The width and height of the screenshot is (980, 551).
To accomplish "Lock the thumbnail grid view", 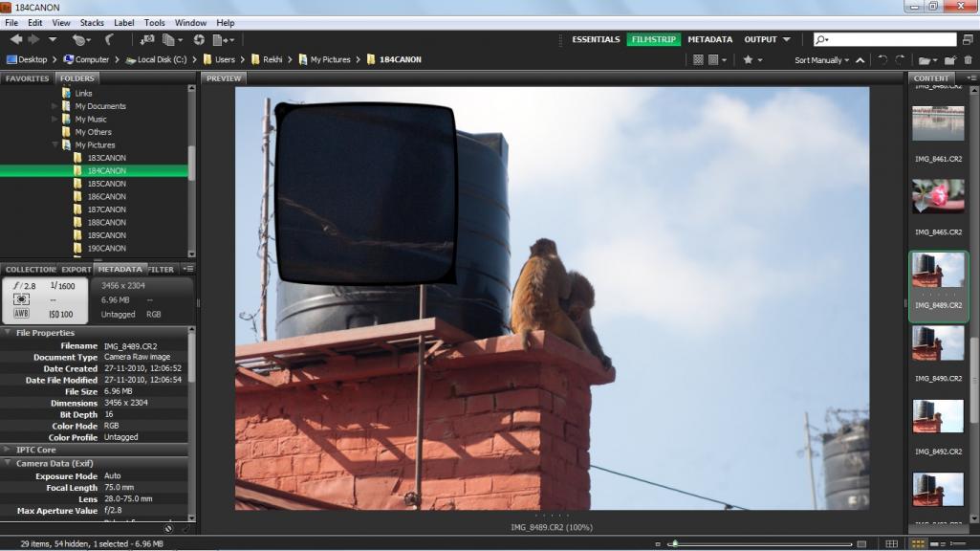I will 891,543.
